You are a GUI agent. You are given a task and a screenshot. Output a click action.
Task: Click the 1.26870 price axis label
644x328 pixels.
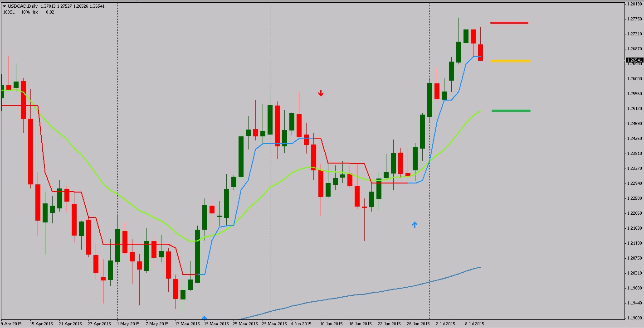pyautogui.click(x=635, y=49)
